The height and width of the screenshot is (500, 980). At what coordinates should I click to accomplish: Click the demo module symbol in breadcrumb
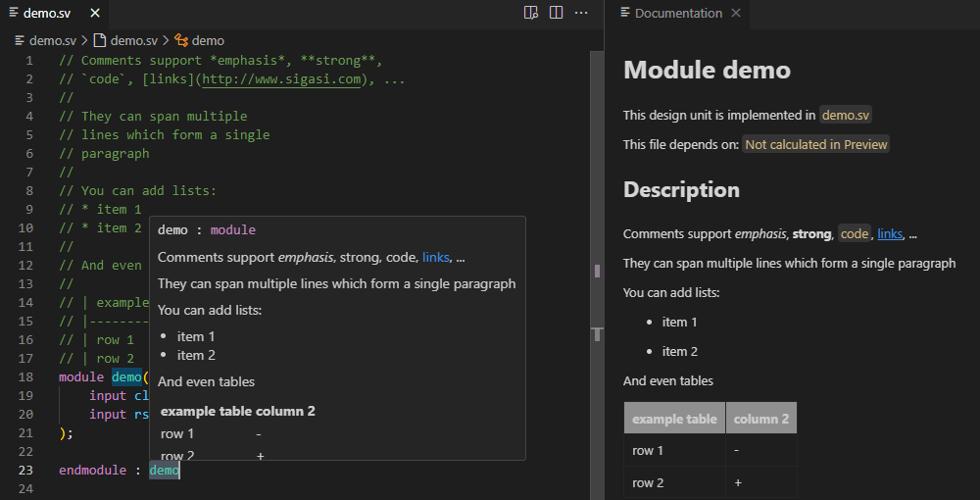tap(207, 40)
